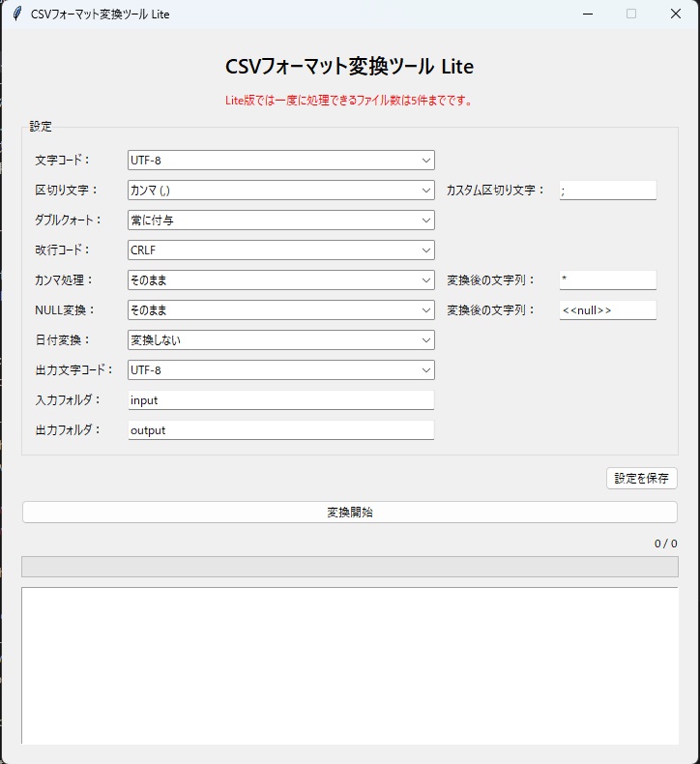This screenshot has width=700, height=764.
Task: Click the カンマ処理： label
Action: pos(64,280)
